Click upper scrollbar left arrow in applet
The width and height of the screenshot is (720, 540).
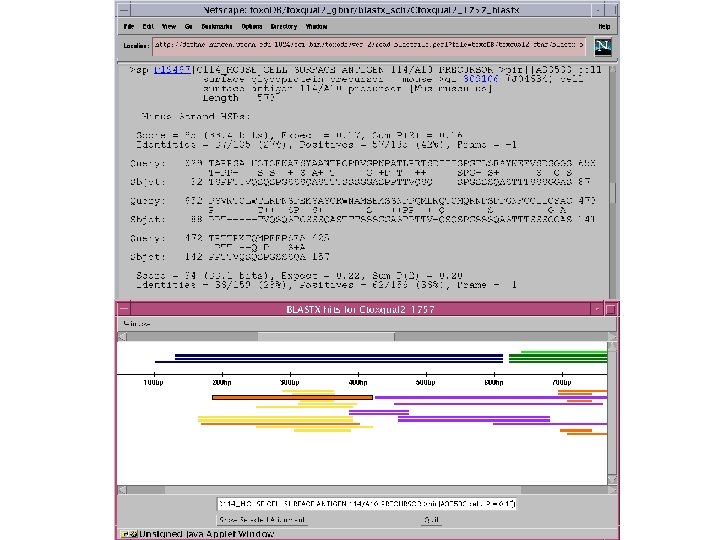[122, 337]
